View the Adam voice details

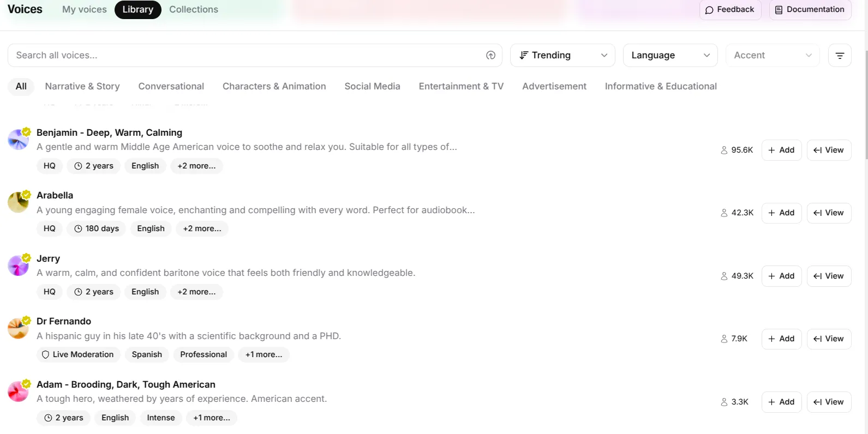coord(829,402)
